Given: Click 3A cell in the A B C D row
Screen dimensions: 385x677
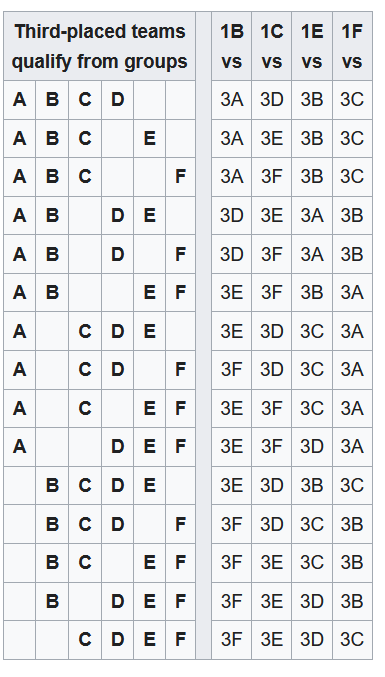Looking at the screenshot, I should coord(232,100).
